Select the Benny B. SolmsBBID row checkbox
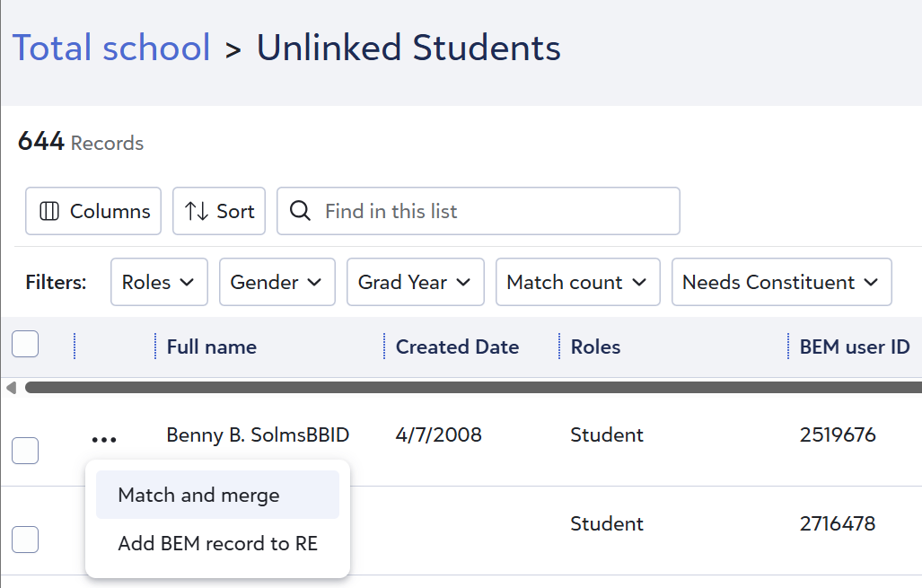922x588 pixels. (x=25, y=451)
